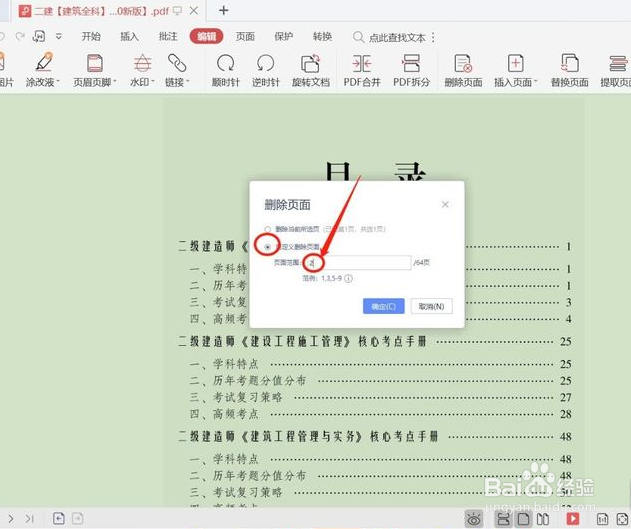
Task: Select continuous scrolling view icon
Action: click(503, 519)
